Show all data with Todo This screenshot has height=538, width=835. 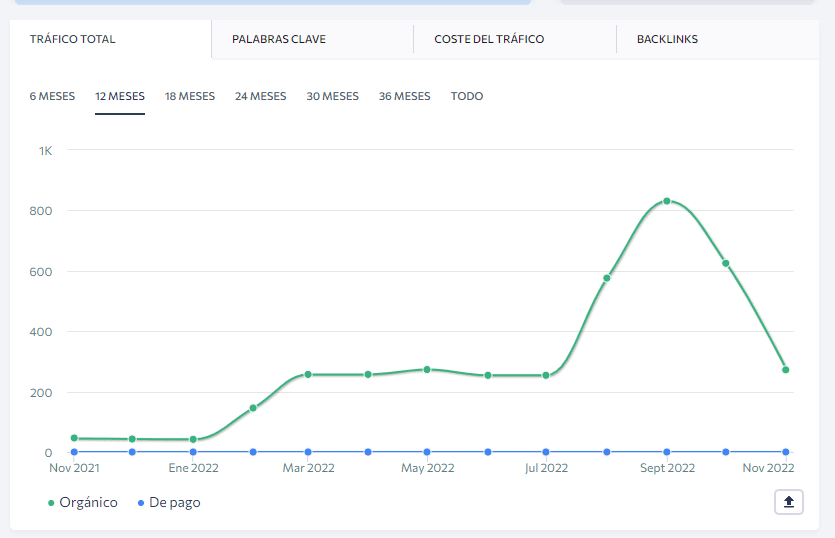467,97
